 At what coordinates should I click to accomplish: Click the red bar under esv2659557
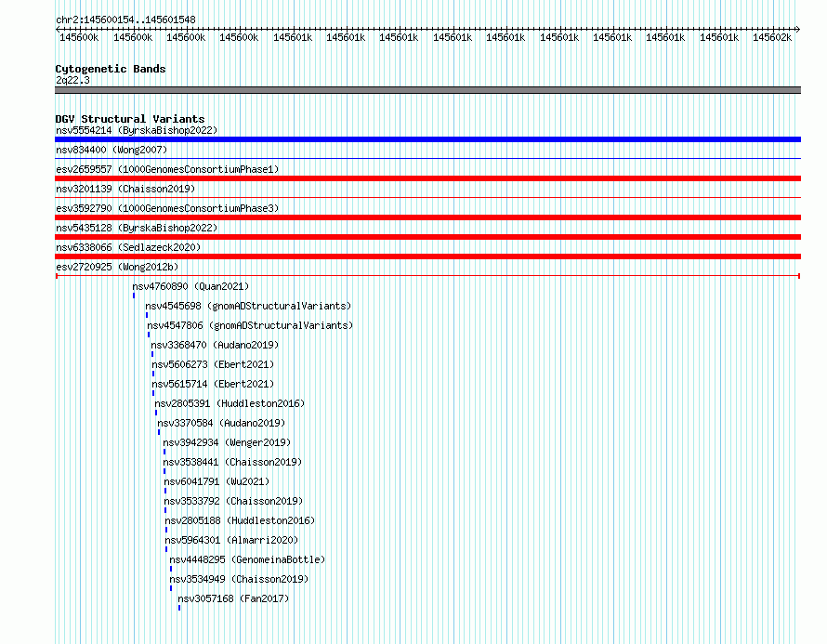tap(427, 178)
